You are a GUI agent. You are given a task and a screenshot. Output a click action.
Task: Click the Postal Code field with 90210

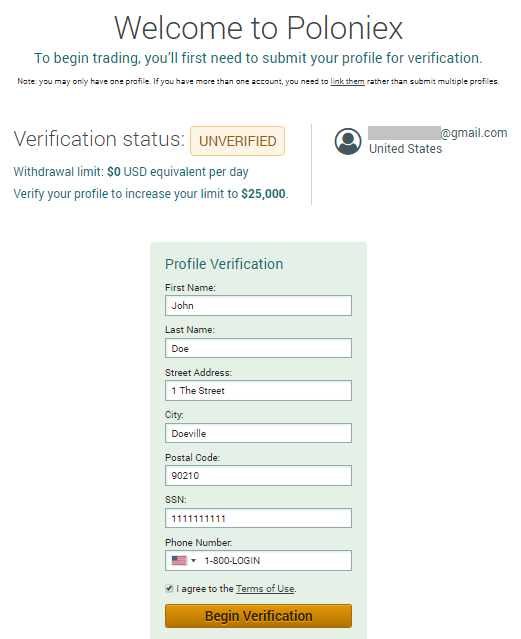tap(258, 476)
